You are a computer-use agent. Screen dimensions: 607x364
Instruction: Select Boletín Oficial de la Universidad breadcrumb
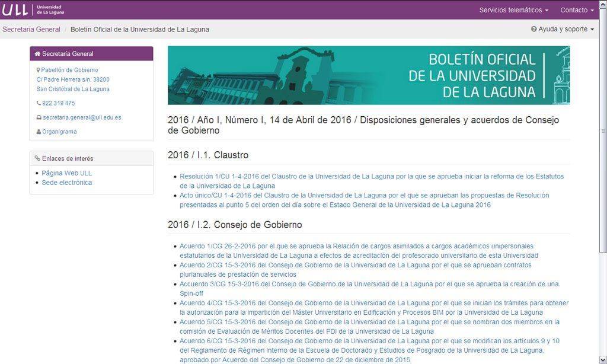click(x=139, y=29)
